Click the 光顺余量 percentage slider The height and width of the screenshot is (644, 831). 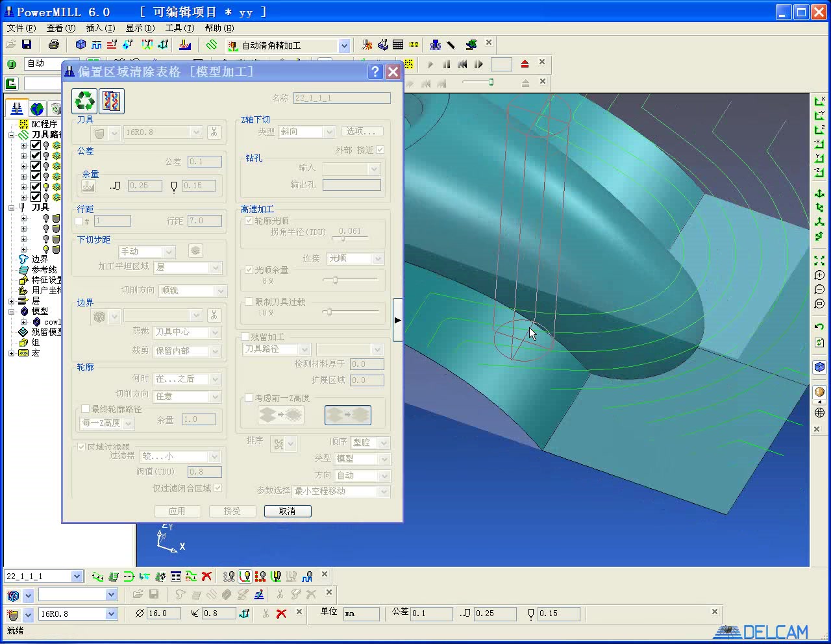click(350, 280)
